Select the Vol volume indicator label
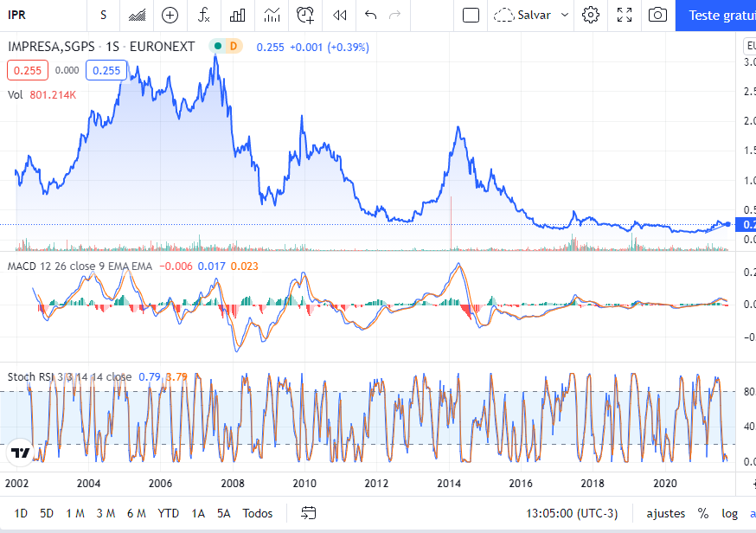Viewport: 756px width, 533px height. click(x=15, y=94)
